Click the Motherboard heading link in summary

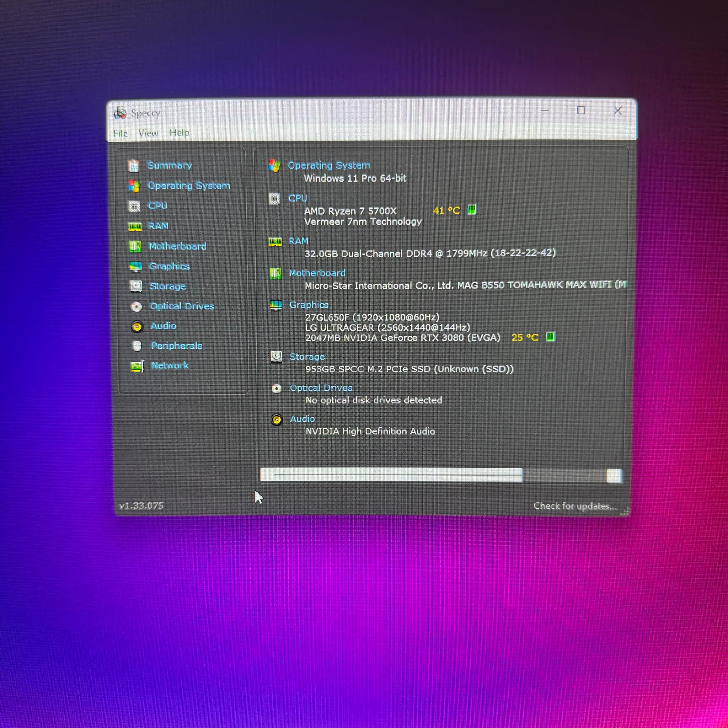tap(317, 273)
